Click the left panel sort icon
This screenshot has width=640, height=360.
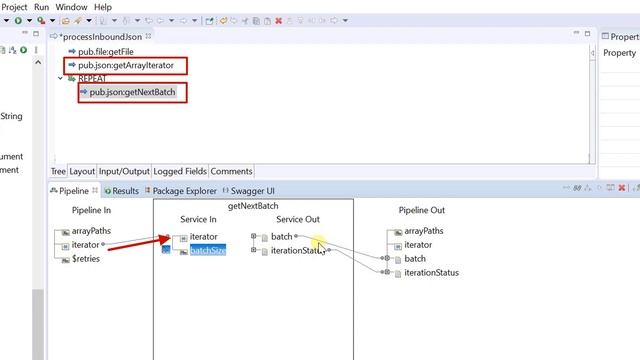coord(13,50)
